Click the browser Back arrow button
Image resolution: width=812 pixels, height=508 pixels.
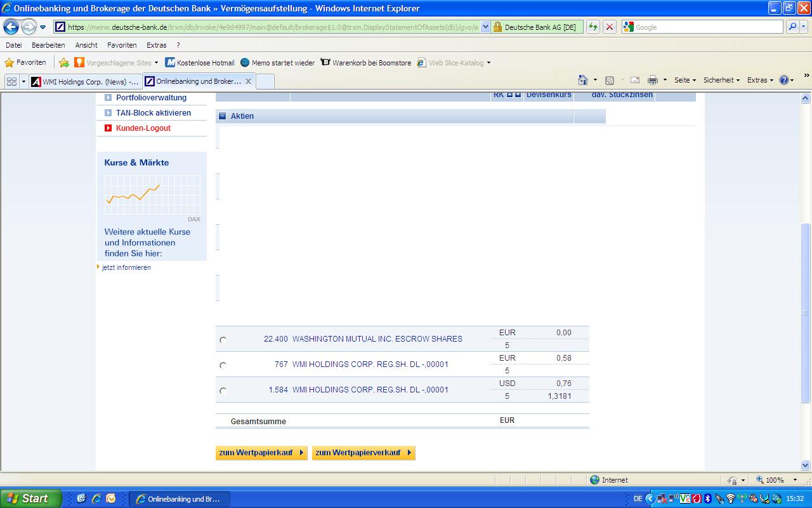tap(11, 27)
